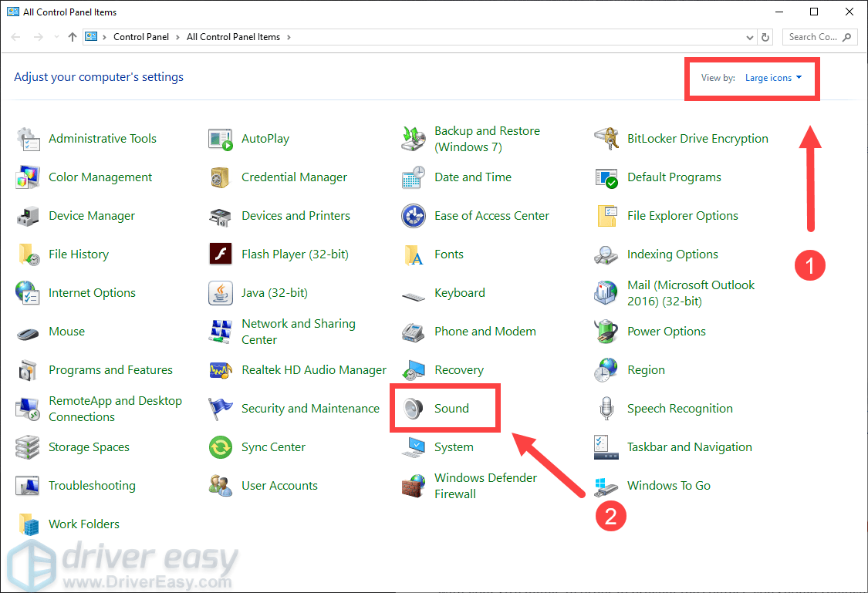Open Work Folders link
This screenshot has height=593, width=868.
click(x=84, y=524)
